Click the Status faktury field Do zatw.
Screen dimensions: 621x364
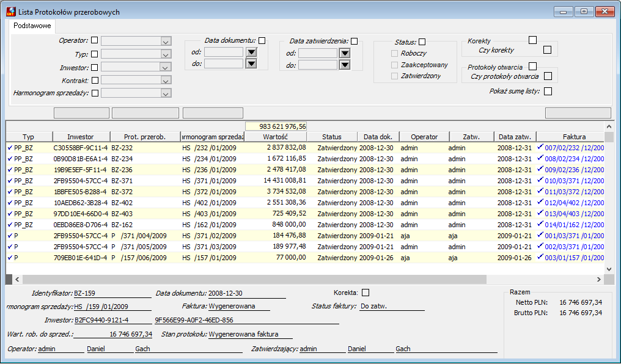(392, 306)
